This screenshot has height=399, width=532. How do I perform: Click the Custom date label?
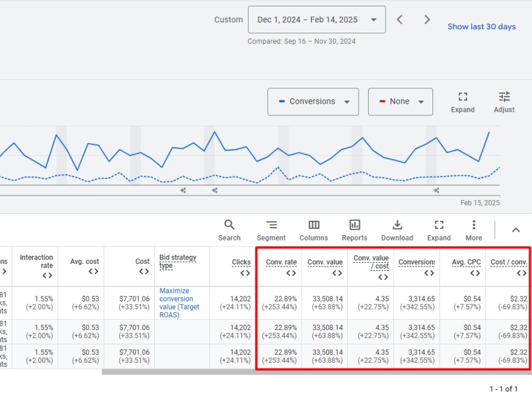pos(228,20)
